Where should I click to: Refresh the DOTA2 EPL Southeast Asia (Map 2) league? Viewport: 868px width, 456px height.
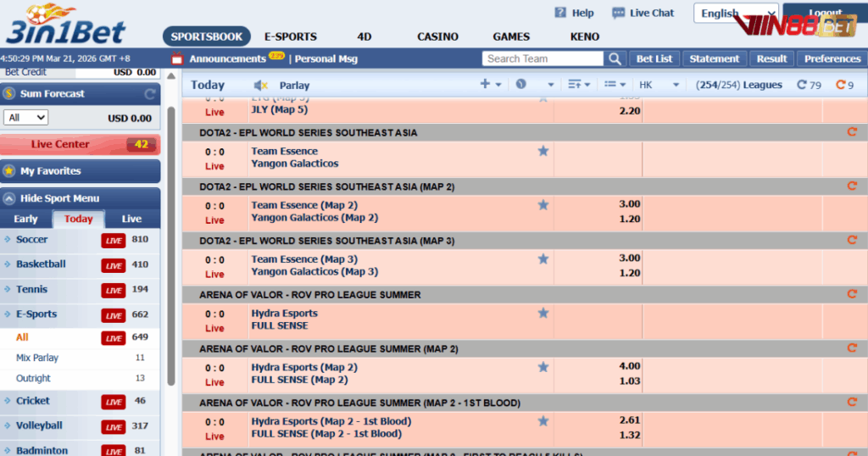click(852, 186)
